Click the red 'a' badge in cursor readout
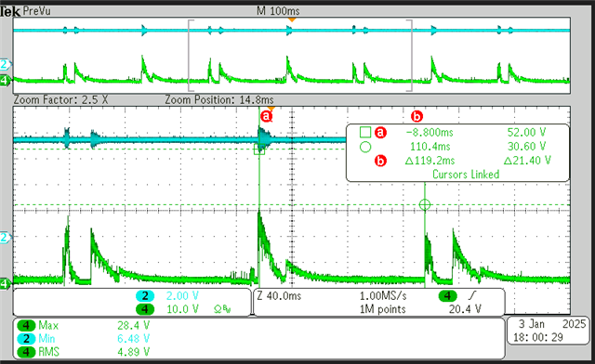This screenshot has height=364, width=595. pos(380,133)
